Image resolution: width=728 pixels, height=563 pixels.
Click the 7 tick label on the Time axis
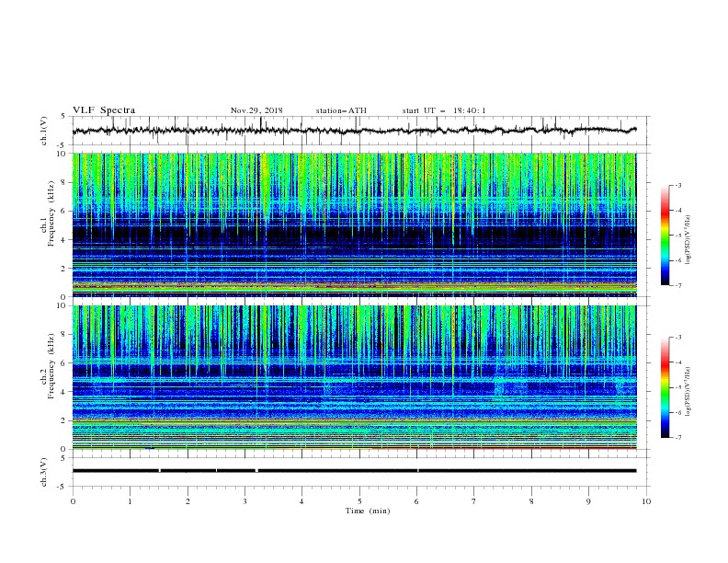tap(474, 501)
